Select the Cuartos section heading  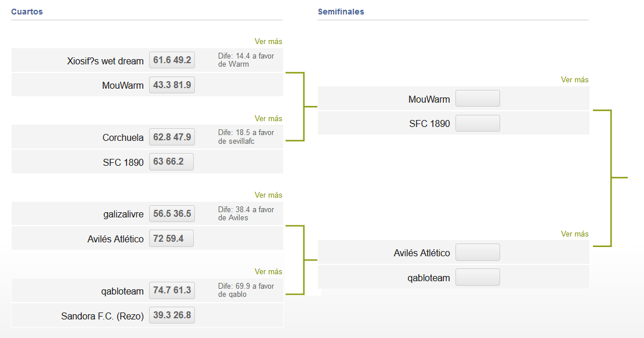(x=27, y=12)
